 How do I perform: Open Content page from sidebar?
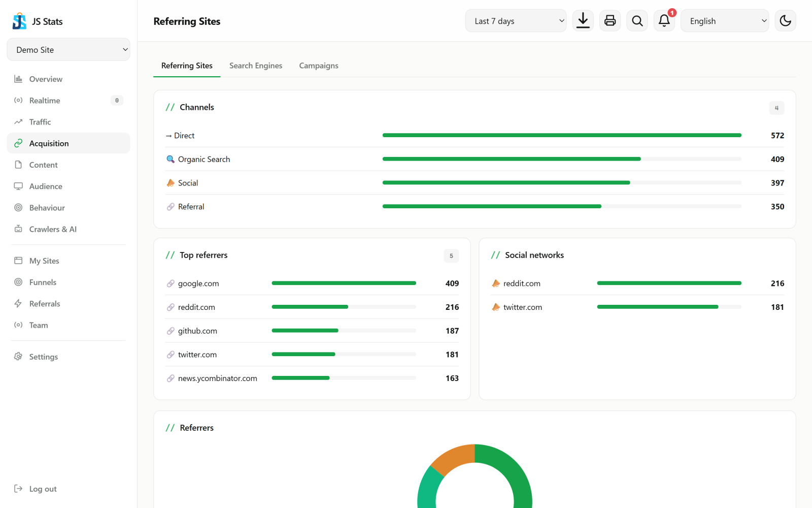coord(69,165)
